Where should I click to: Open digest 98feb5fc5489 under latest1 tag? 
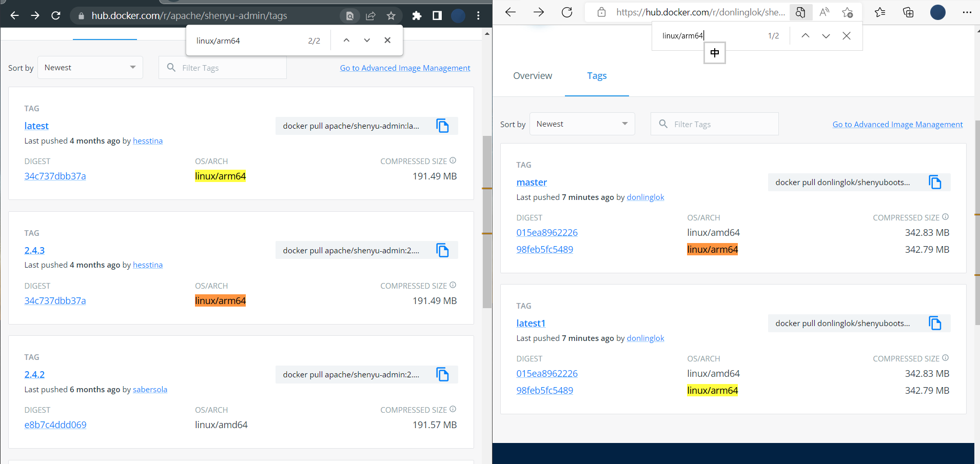[545, 391]
